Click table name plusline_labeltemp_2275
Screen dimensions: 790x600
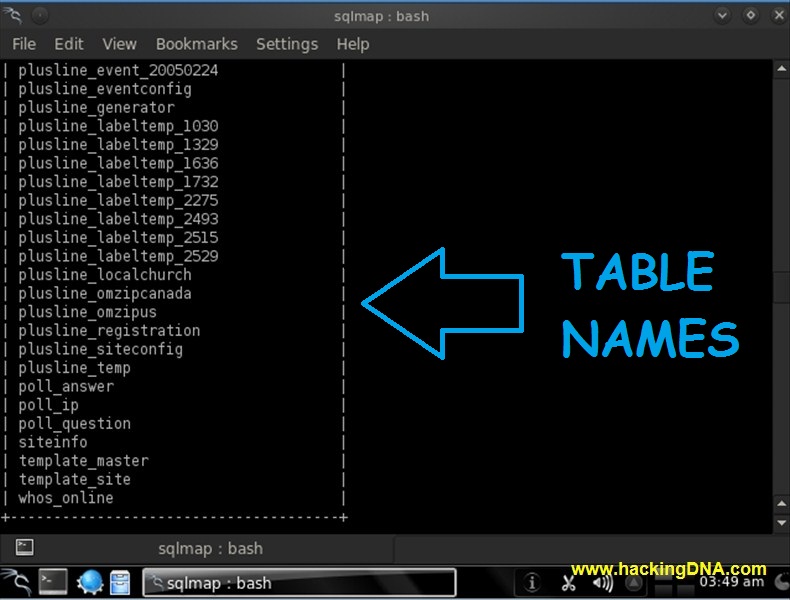(x=118, y=201)
